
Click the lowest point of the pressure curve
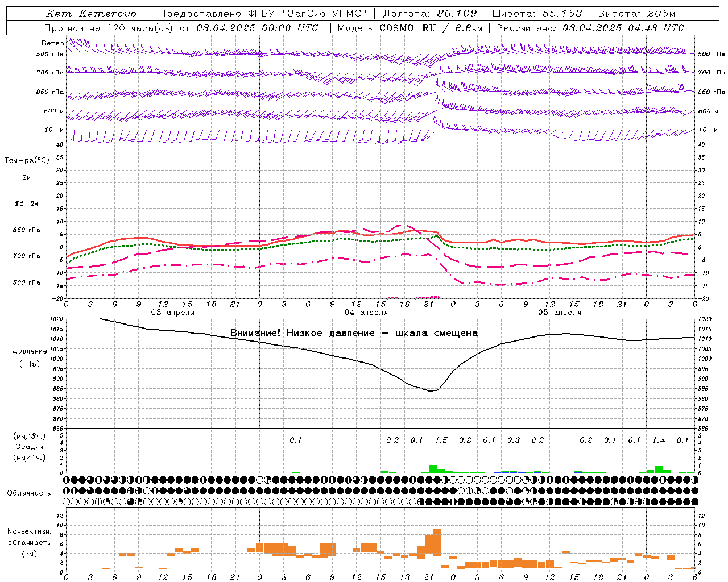(432, 391)
